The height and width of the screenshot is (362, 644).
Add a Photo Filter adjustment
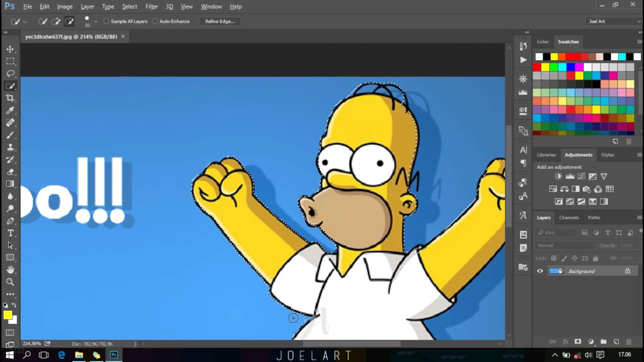point(587,189)
